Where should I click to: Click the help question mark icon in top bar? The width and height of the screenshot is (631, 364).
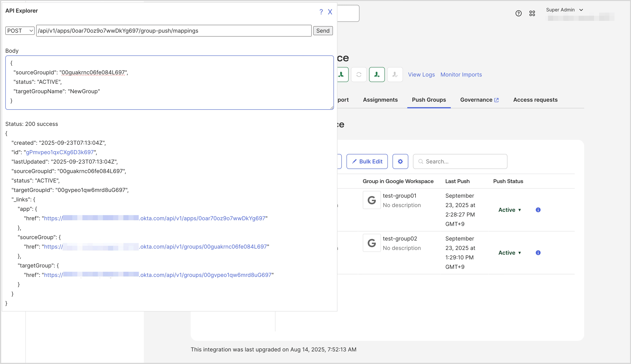click(x=518, y=13)
